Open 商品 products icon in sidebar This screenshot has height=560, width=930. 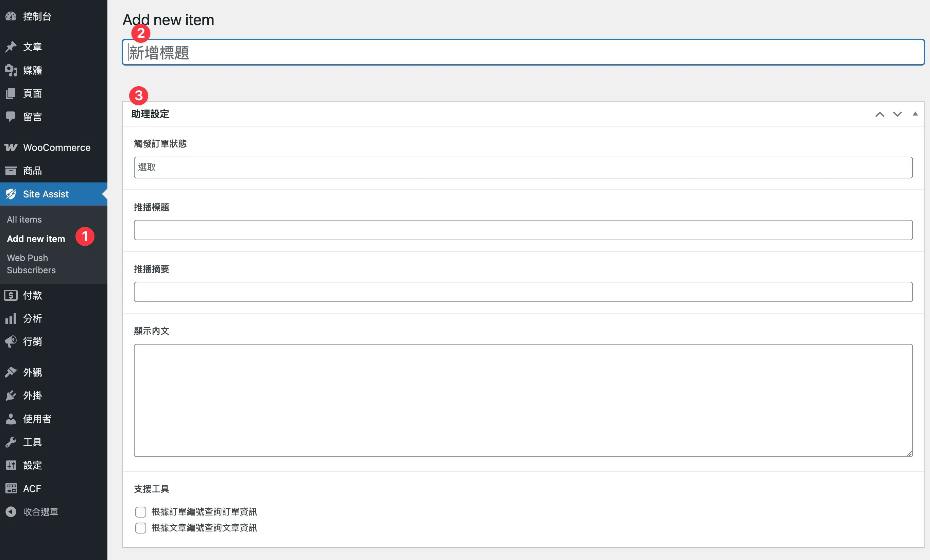[x=11, y=171]
